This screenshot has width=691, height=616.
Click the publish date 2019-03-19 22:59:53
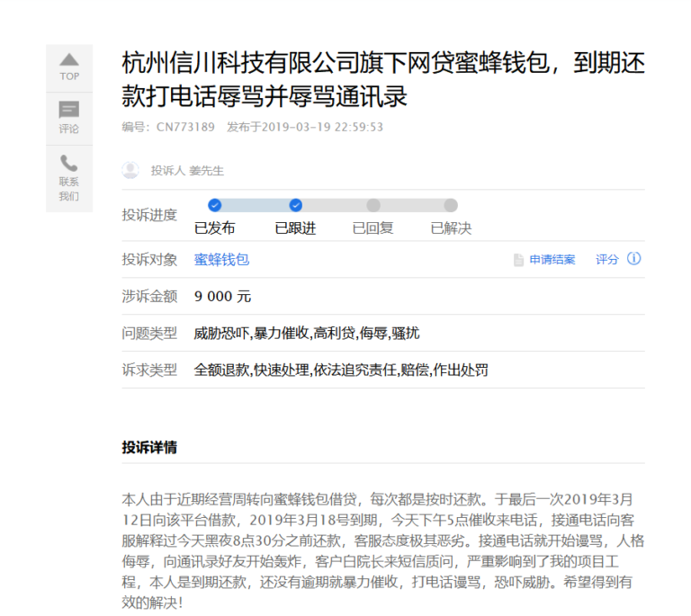323,128
